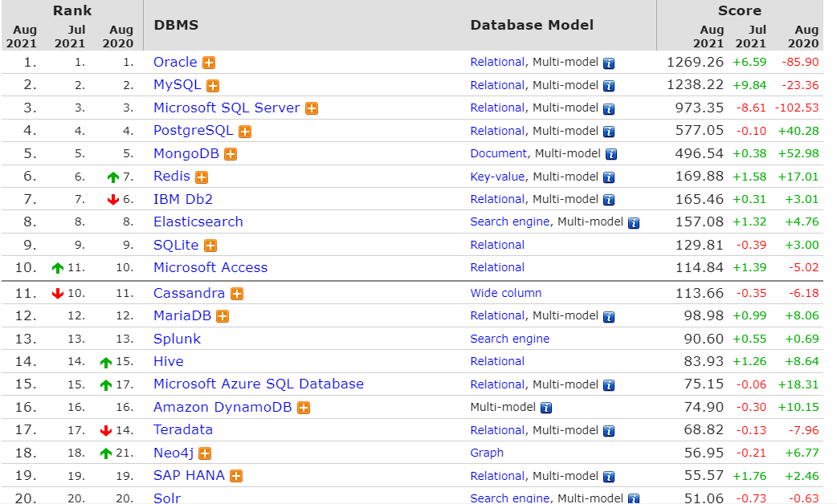
Task: Open the Microsoft SQL Server link
Action: pyautogui.click(x=227, y=108)
